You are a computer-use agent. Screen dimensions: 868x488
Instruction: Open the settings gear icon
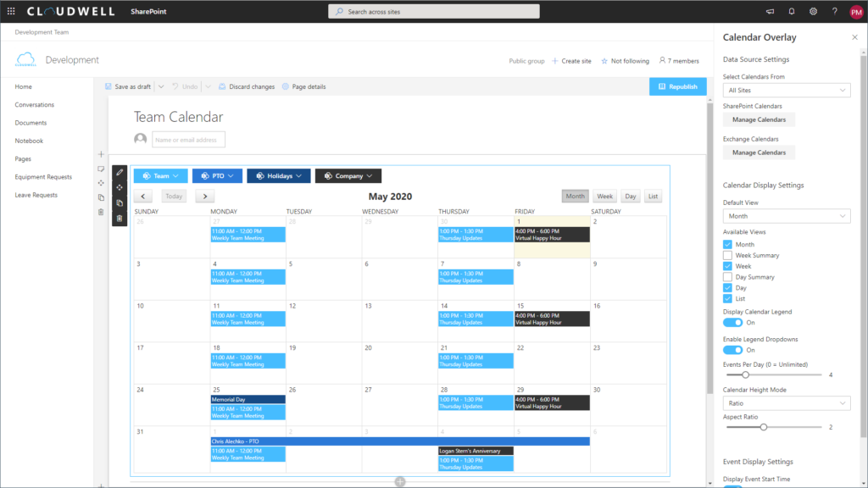pos(813,11)
